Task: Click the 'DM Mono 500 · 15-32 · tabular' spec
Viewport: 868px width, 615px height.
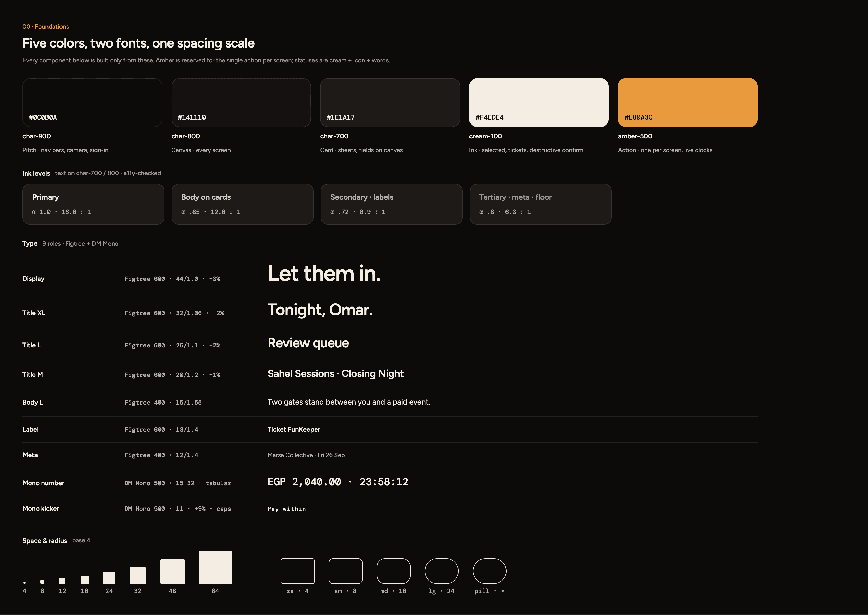Action: 177,483
